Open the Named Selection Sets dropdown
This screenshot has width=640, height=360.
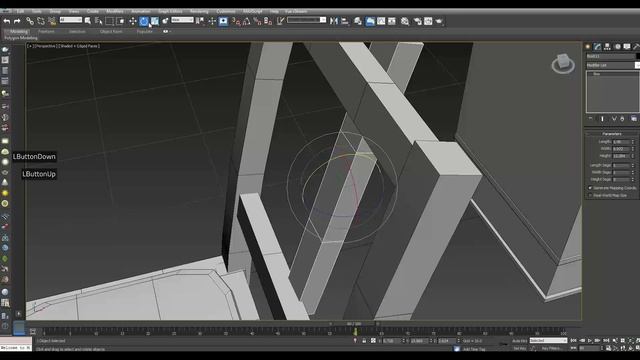tap(307, 20)
